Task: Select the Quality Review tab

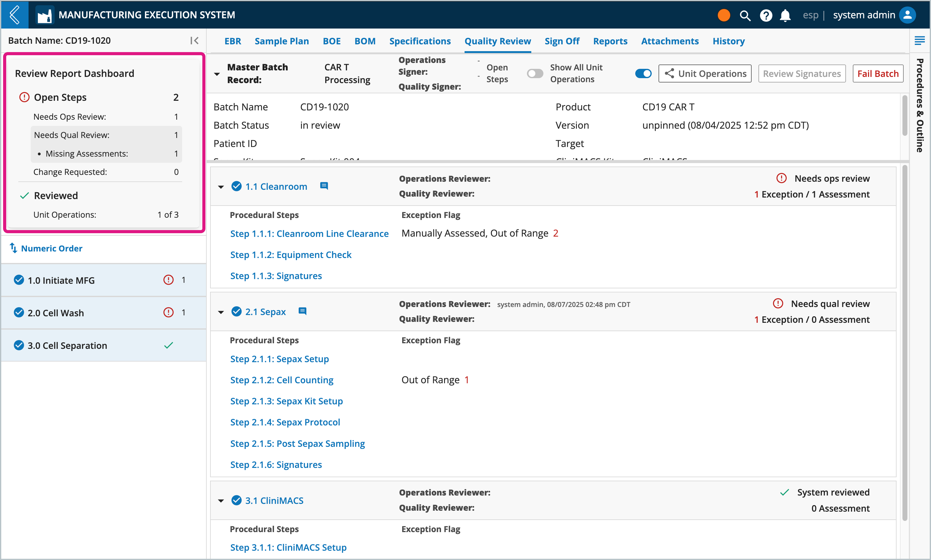Action: (497, 41)
